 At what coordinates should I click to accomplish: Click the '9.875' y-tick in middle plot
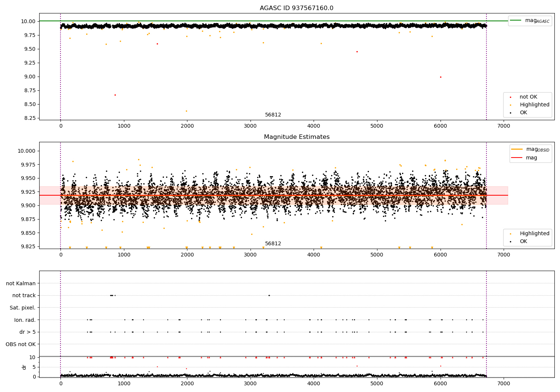[28, 220]
